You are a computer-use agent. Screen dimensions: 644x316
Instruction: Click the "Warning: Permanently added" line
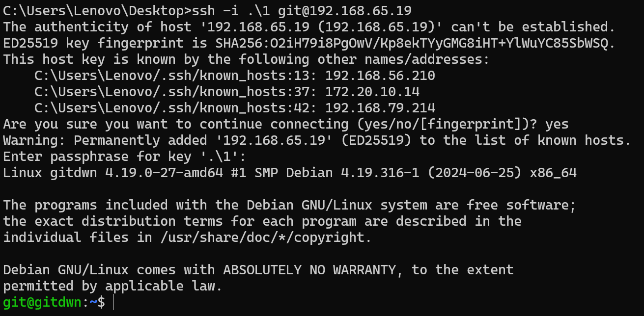click(x=317, y=140)
